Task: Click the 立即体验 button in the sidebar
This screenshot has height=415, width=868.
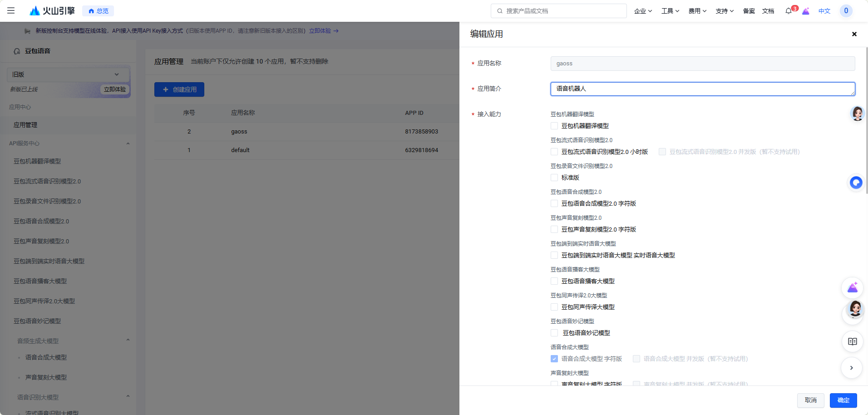Action: point(115,89)
